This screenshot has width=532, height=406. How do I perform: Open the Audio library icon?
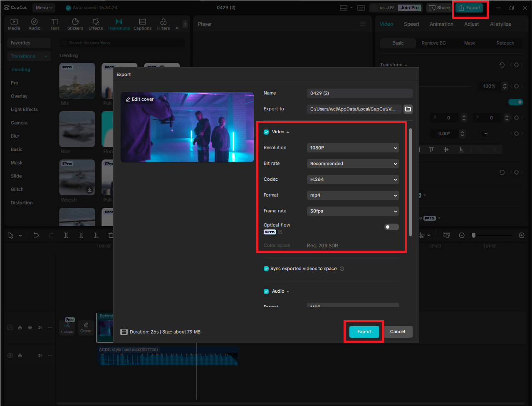[35, 24]
